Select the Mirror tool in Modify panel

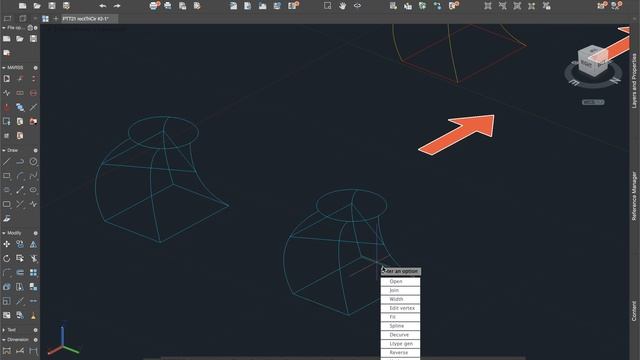point(33,244)
